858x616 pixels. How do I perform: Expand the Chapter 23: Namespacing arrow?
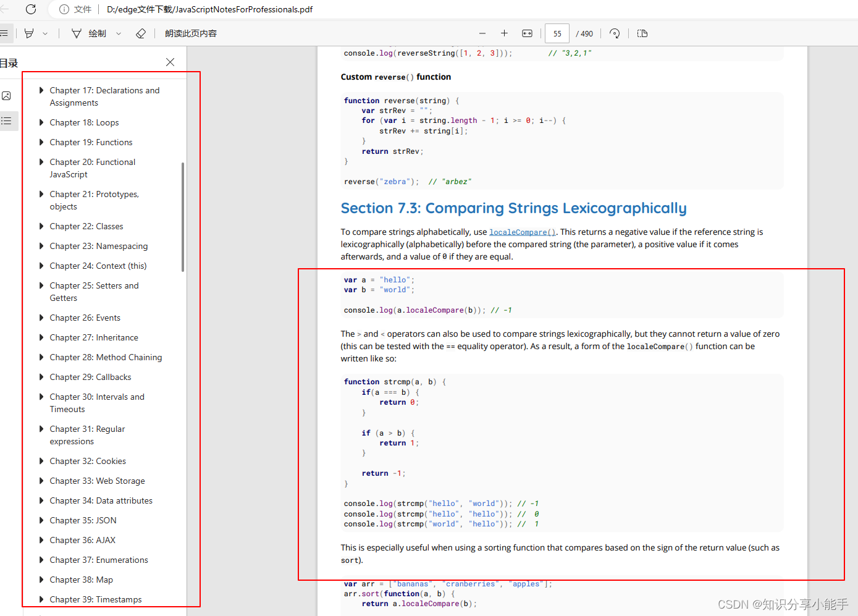pyautogui.click(x=41, y=246)
